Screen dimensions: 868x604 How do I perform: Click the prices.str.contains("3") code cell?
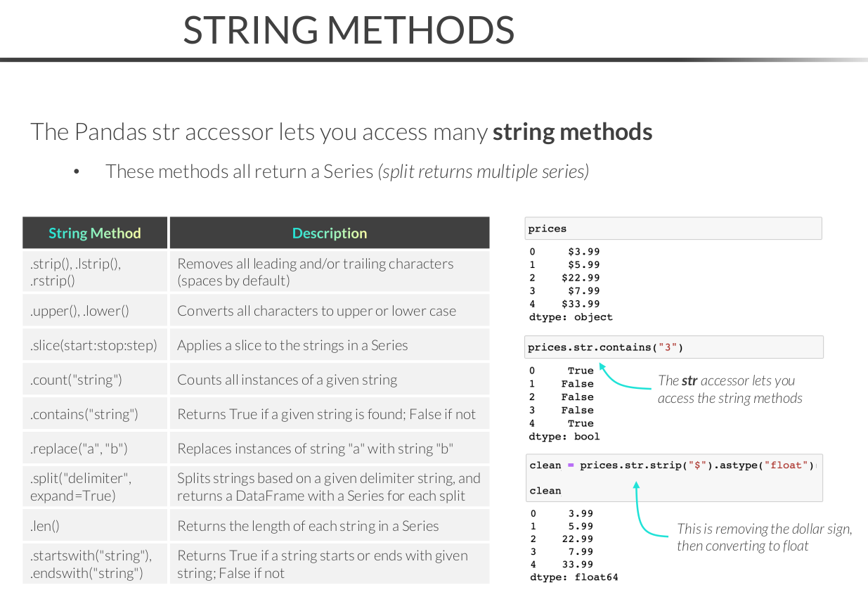pyautogui.click(x=674, y=347)
